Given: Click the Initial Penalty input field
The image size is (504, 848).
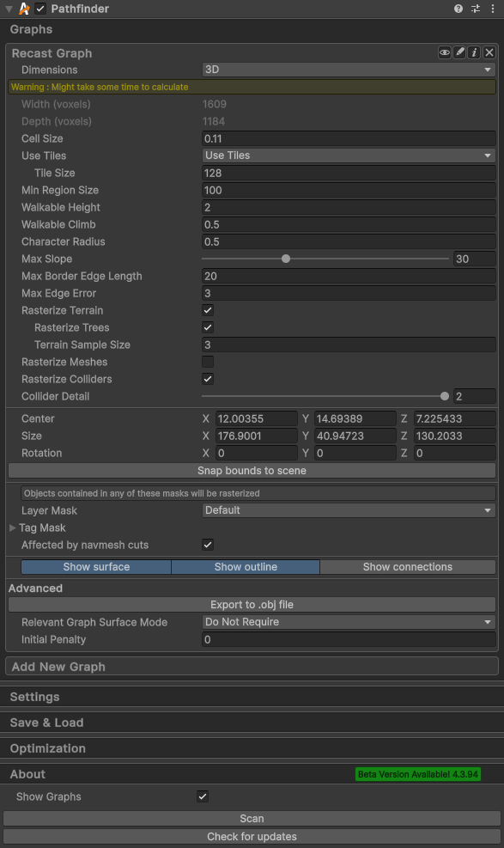Looking at the screenshot, I should pos(349,639).
